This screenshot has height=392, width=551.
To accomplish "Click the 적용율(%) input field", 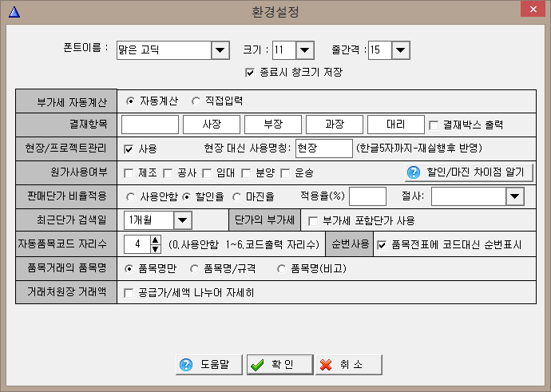I will click(367, 196).
